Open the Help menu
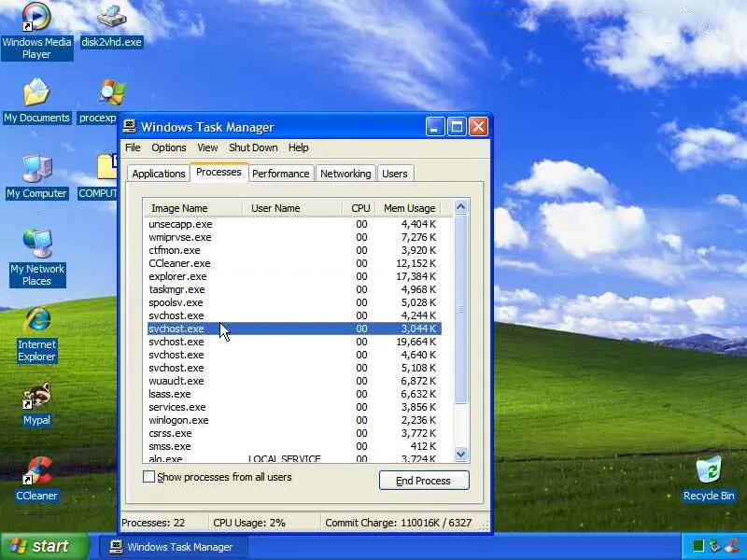The height and width of the screenshot is (560, 747). click(x=298, y=147)
